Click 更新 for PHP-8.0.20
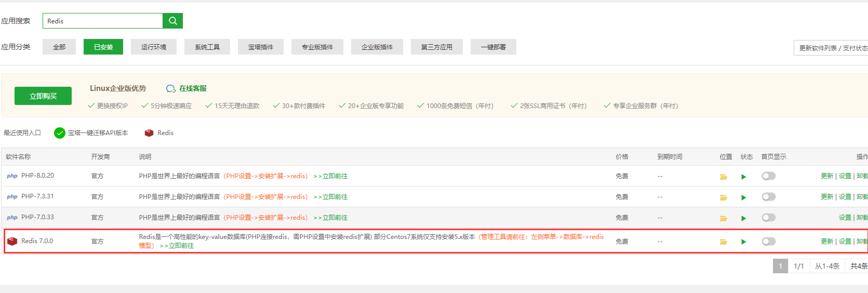Viewport: 868px width, 293px height. 827,176
